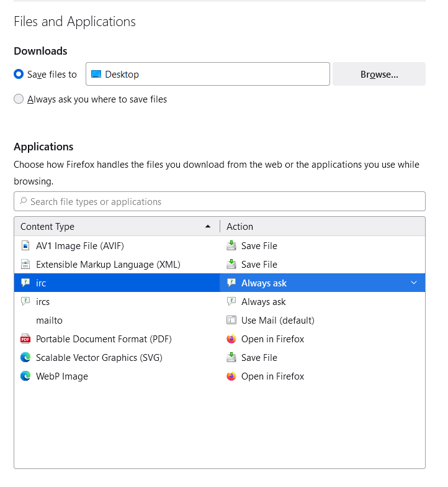Sort by the Content Type column header
Image resolution: width=448 pixels, height=487 pixels.
(117, 226)
